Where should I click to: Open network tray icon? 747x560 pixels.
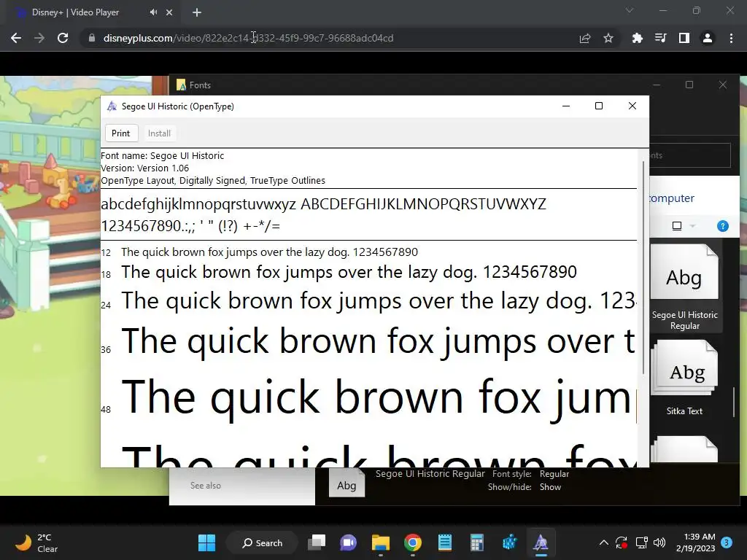pos(641,542)
